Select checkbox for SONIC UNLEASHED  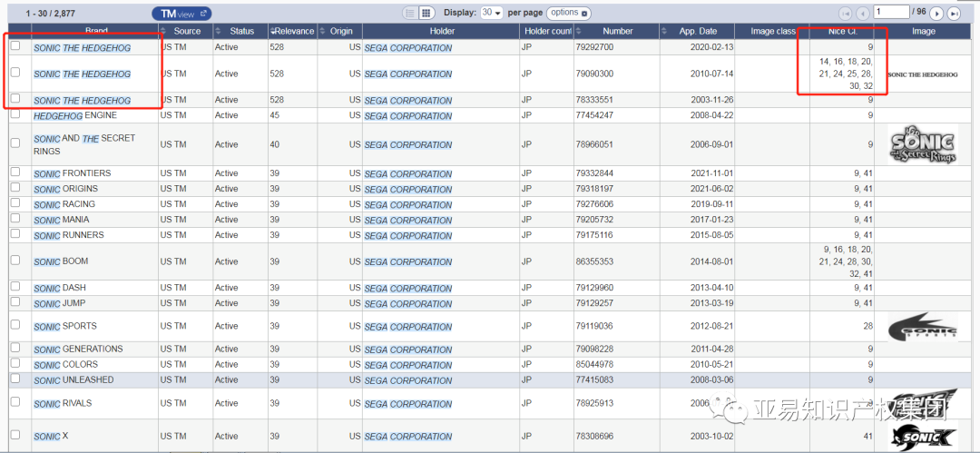15,379
